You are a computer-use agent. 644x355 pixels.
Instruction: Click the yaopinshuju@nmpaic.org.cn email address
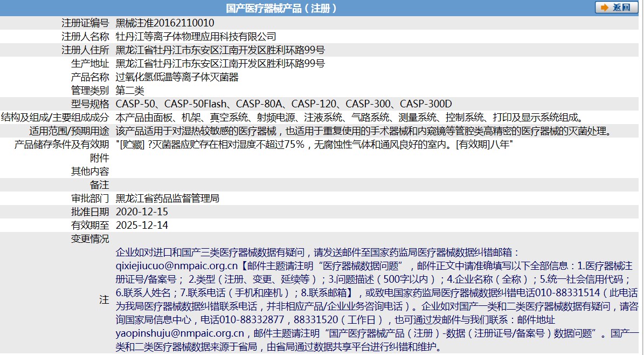tap(180, 333)
